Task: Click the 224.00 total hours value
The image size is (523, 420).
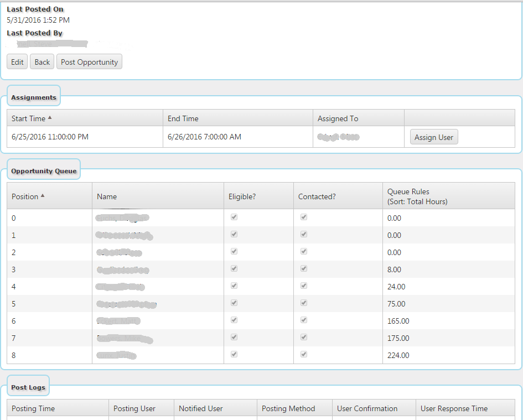Action: pyautogui.click(x=398, y=355)
